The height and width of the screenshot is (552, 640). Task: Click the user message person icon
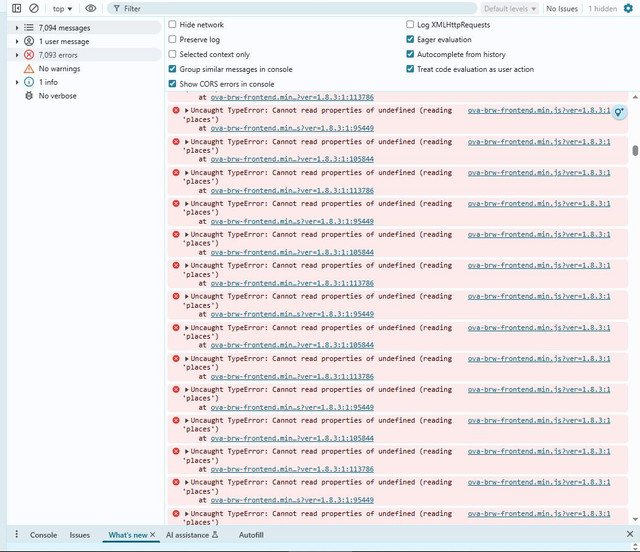pos(29,41)
